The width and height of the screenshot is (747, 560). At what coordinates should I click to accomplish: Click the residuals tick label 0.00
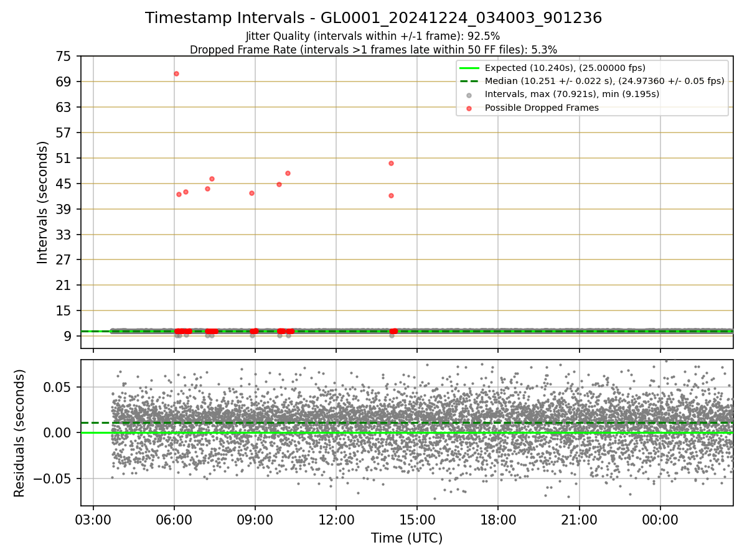point(58,432)
